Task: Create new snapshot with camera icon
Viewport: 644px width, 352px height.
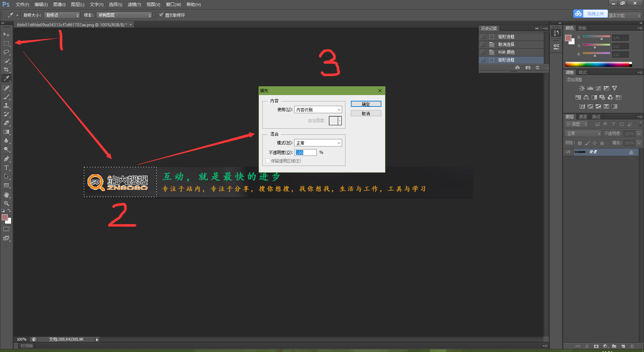Action: click(x=528, y=68)
